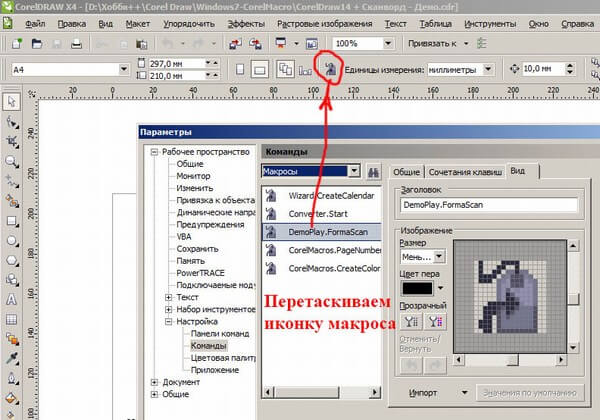The image size is (600, 420).
Task: Select the PowerTRACE tree item
Action: point(200,273)
